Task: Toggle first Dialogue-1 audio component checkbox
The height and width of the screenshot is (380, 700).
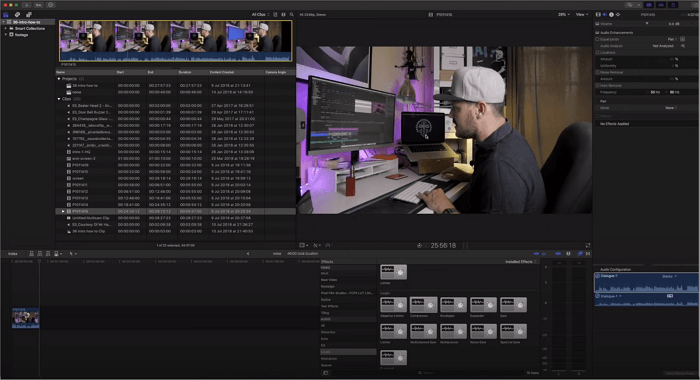Action: click(x=598, y=276)
